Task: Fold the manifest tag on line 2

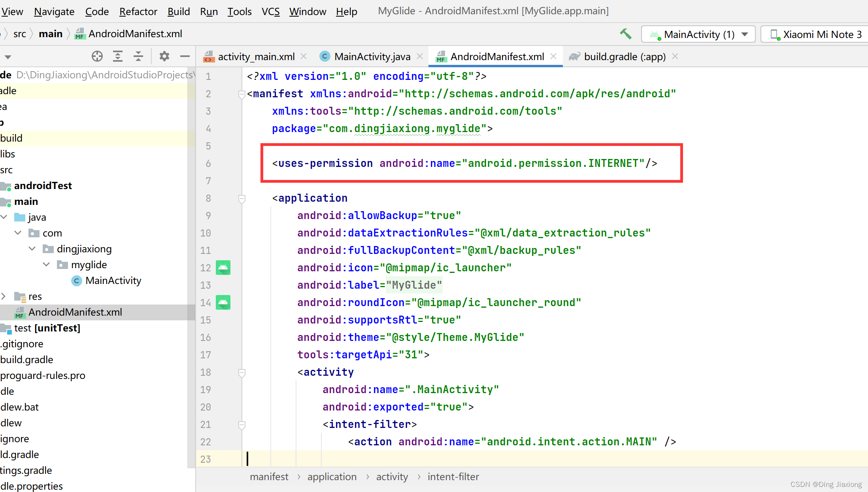Action: click(242, 94)
